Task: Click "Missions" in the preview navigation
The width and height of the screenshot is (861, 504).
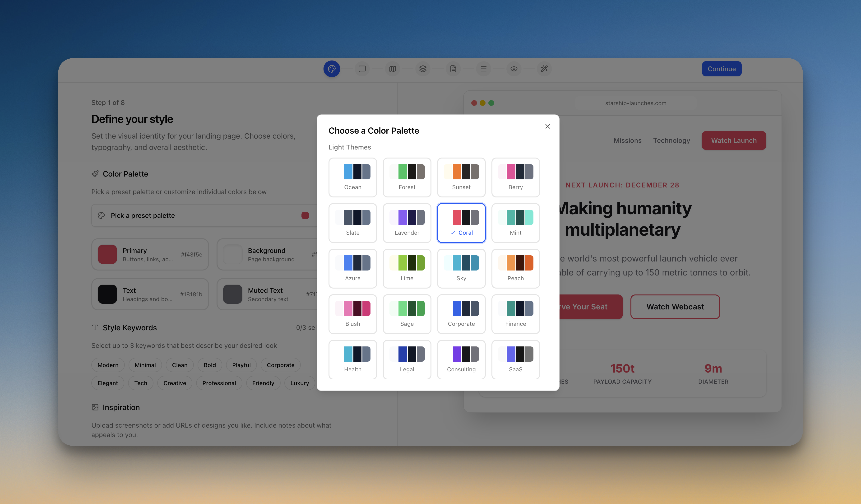Action: click(x=627, y=140)
